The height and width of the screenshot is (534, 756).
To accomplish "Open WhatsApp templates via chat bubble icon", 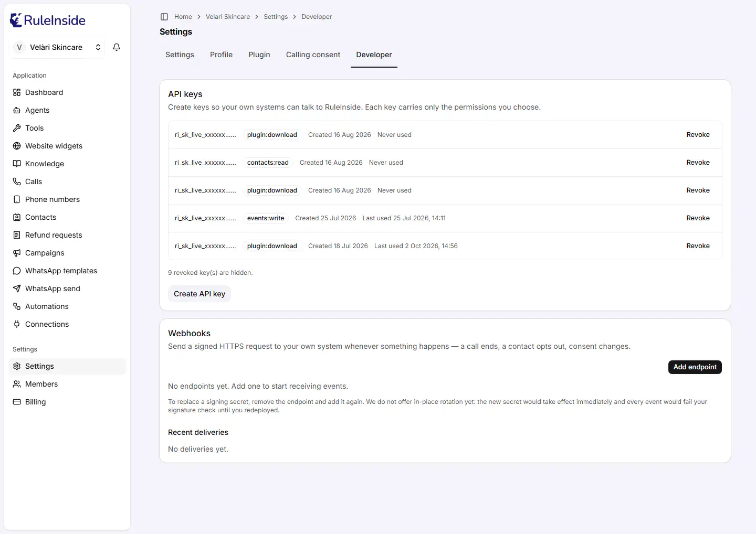I will click(x=17, y=271).
